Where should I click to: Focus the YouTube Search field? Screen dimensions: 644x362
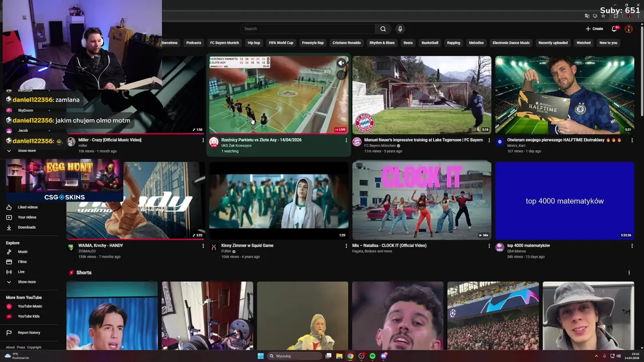click(x=308, y=29)
